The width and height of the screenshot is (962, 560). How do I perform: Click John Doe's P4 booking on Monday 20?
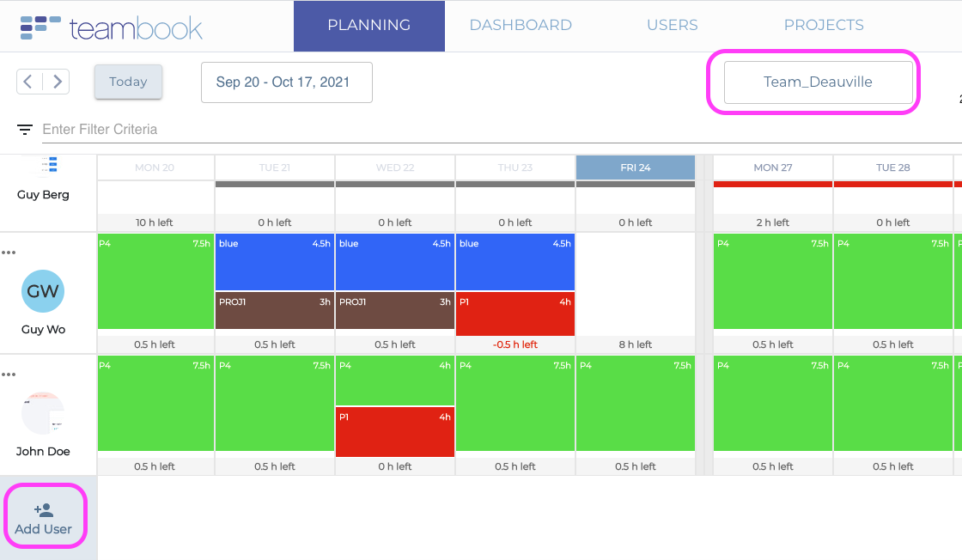(155, 403)
